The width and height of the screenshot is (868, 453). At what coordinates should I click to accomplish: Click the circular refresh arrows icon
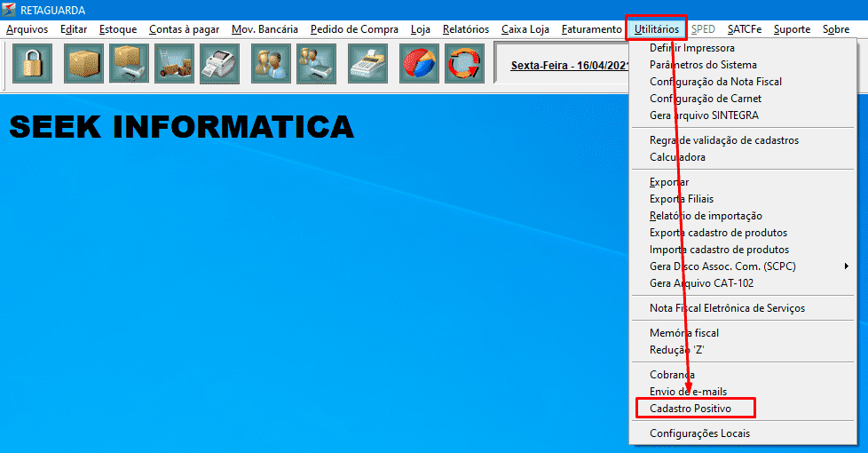pyautogui.click(x=464, y=64)
